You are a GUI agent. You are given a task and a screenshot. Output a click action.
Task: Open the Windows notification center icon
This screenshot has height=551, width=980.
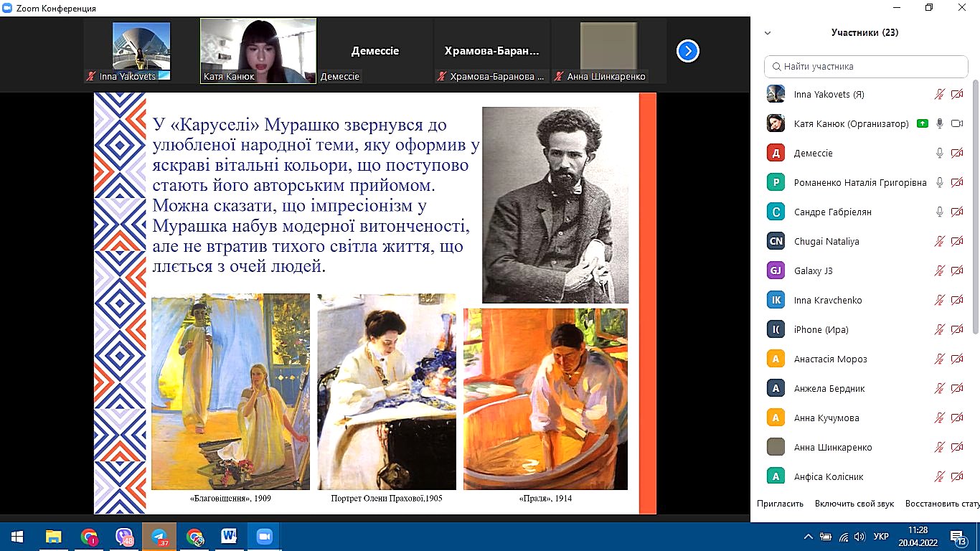[958, 537]
